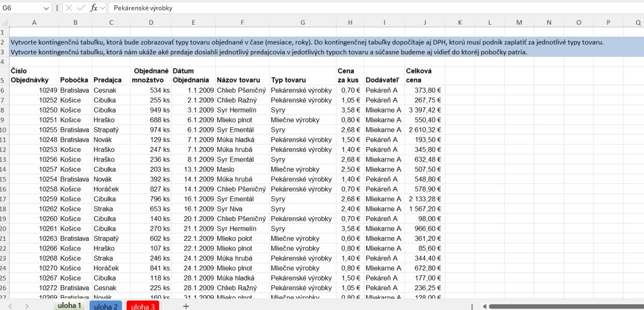Switch to the uloha 1 sheet tab
This screenshot has width=644, height=310.
[69, 305]
